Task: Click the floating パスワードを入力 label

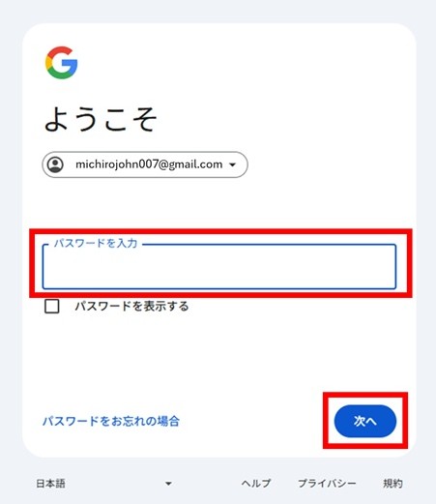Action: pos(96,243)
